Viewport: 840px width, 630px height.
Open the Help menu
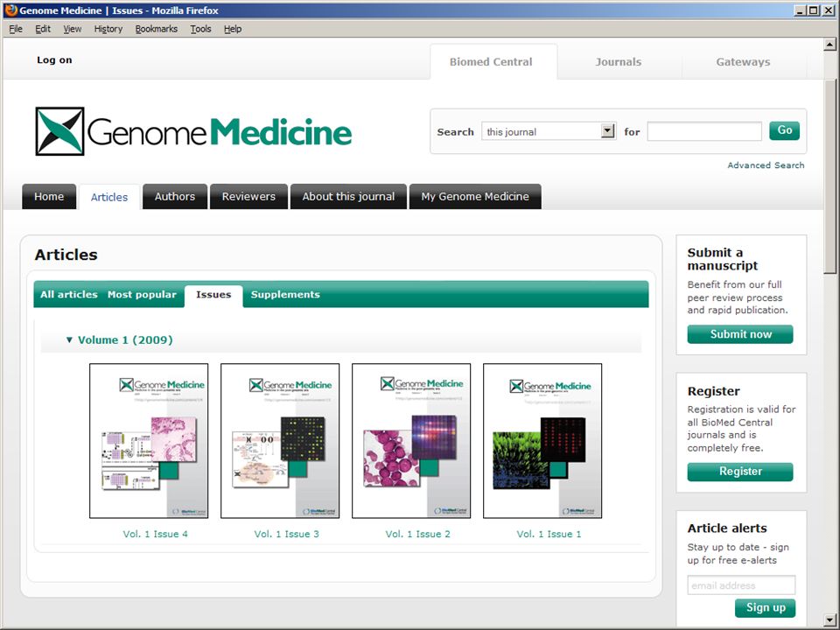[x=233, y=29]
